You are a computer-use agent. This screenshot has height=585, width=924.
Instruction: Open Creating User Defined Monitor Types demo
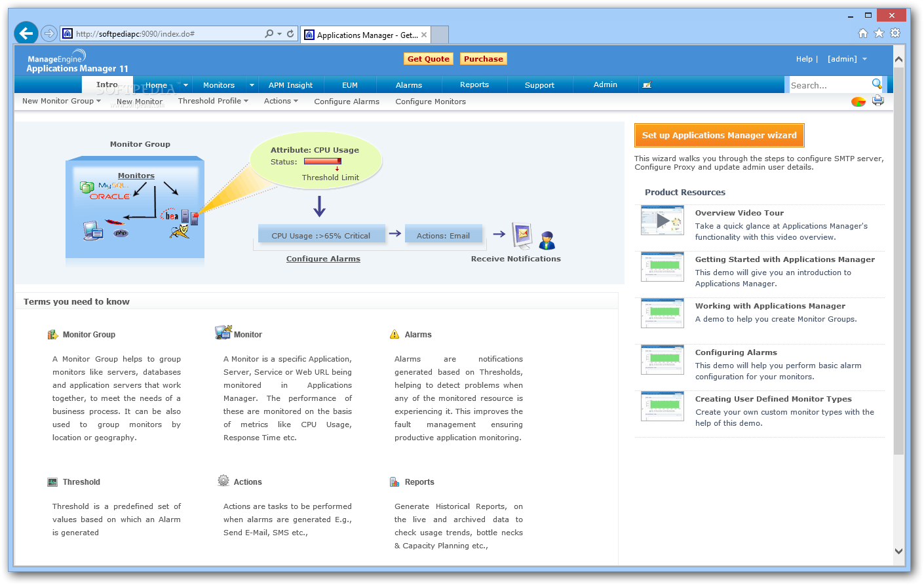(773, 399)
